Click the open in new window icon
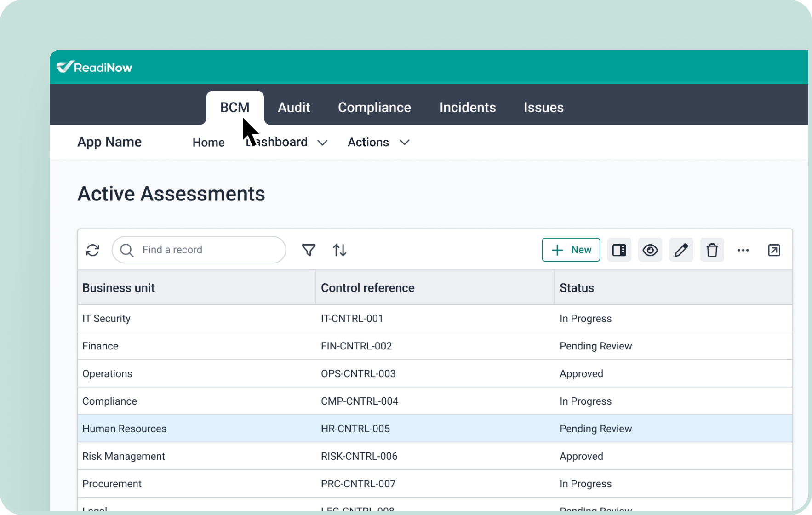Image resolution: width=812 pixels, height=515 pixels. coord(774,250)
